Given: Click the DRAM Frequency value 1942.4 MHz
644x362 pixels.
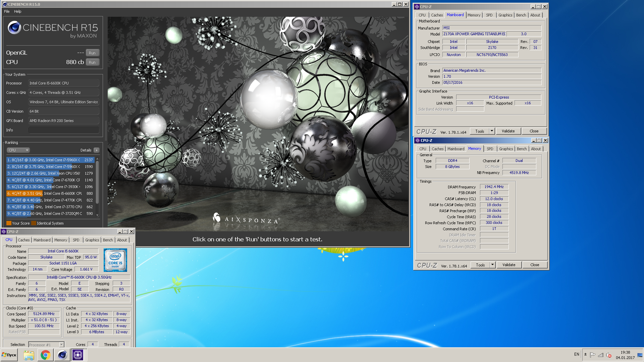Looking at the screenshot, I should [494, 187].
